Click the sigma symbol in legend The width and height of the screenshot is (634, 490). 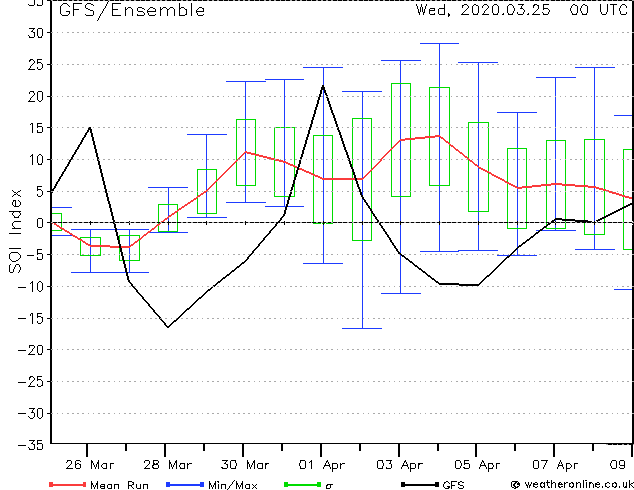(x=329, y=486)
